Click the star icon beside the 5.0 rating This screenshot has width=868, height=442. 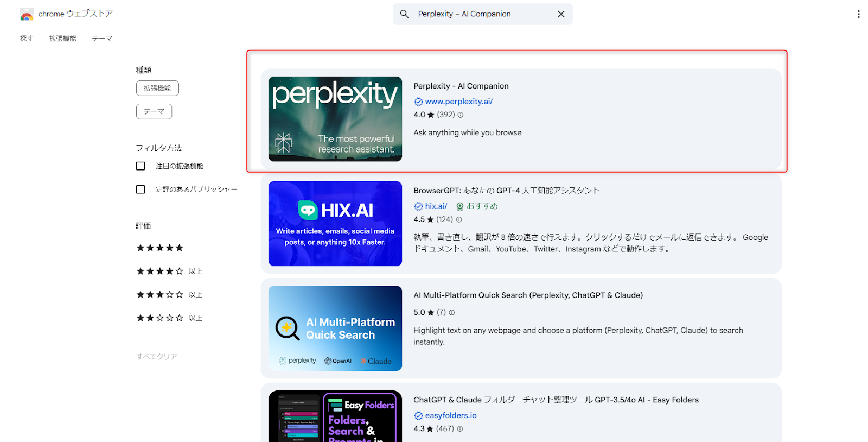coord(431,313)
